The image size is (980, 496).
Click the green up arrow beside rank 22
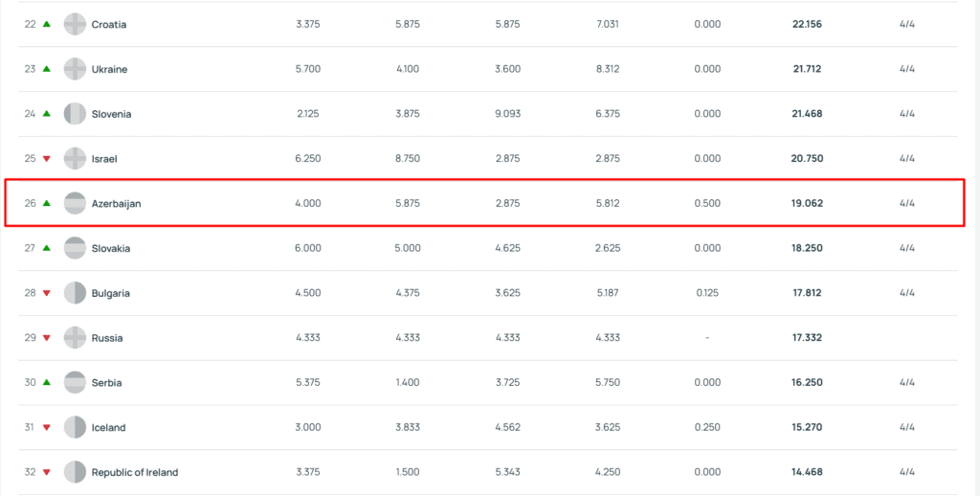click(46, 24)
